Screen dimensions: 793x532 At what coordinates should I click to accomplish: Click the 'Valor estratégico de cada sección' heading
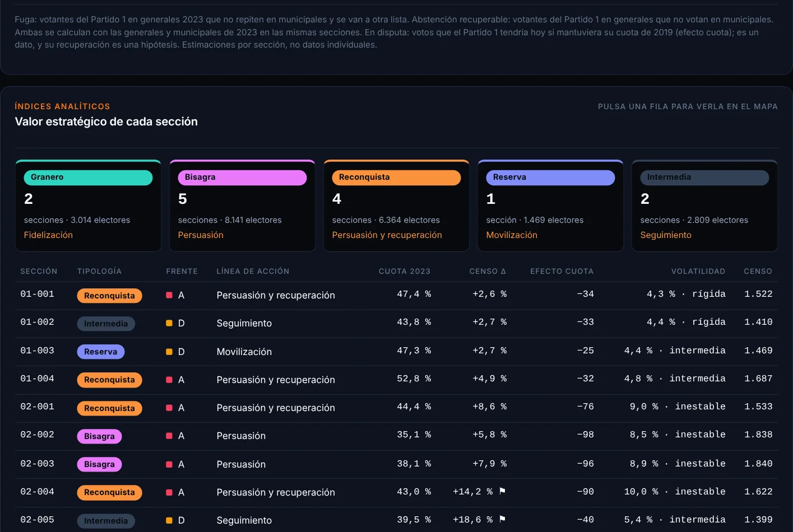(x=106, y=122)
